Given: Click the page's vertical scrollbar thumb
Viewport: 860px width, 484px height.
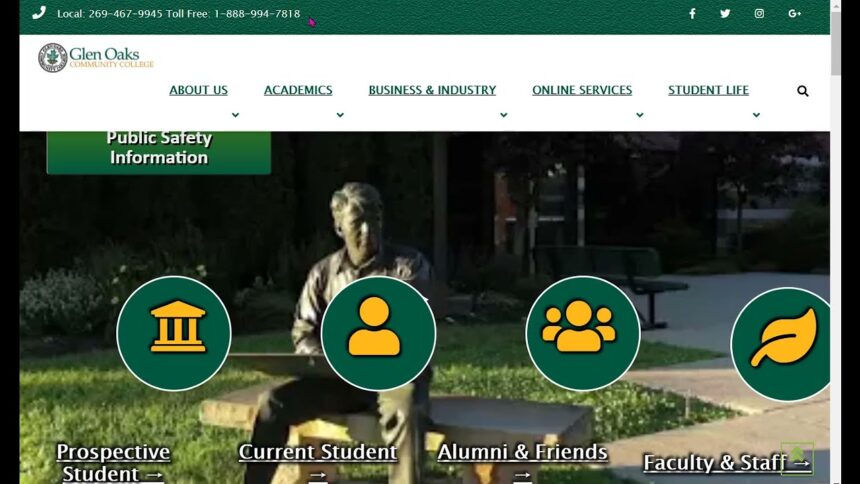Looking at the screenshot, I should tap(836, 45).
